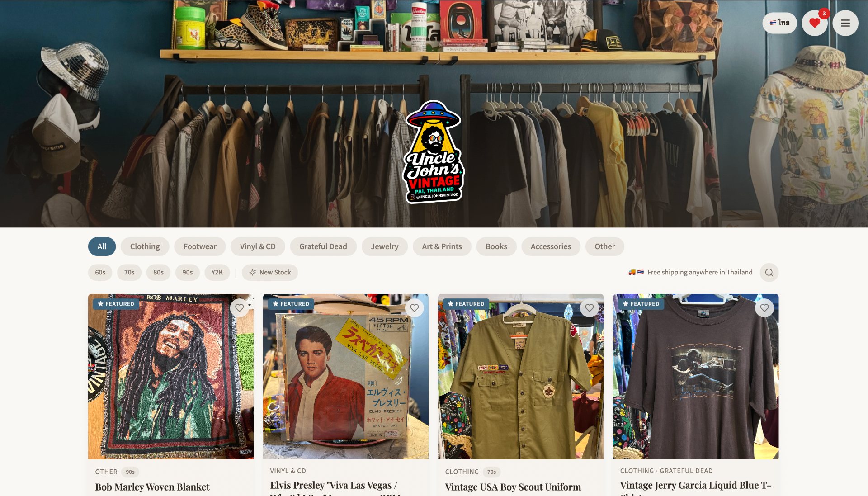Screen dimensions: 868x496
Task: Click FEATURED badge on Jerry Garcia card
Action: (x=641, y=304)
